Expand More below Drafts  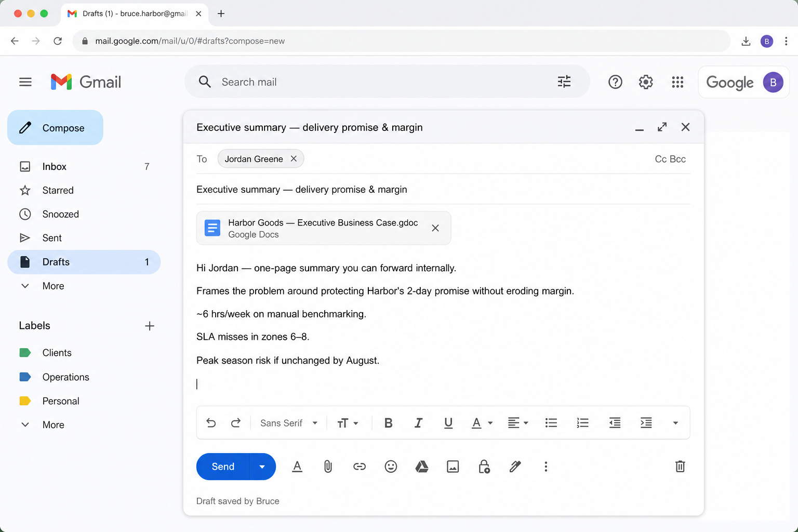point(84,286)
